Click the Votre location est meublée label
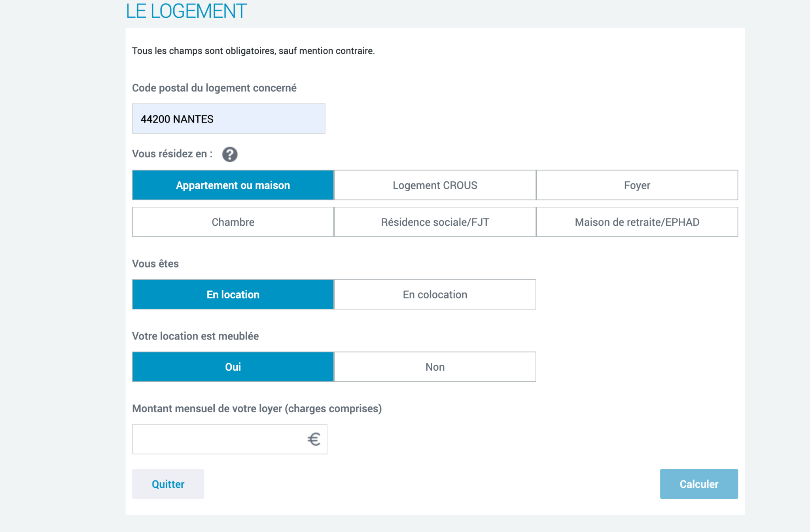This screenshot has width=810, height=532. tap(195, 336)
